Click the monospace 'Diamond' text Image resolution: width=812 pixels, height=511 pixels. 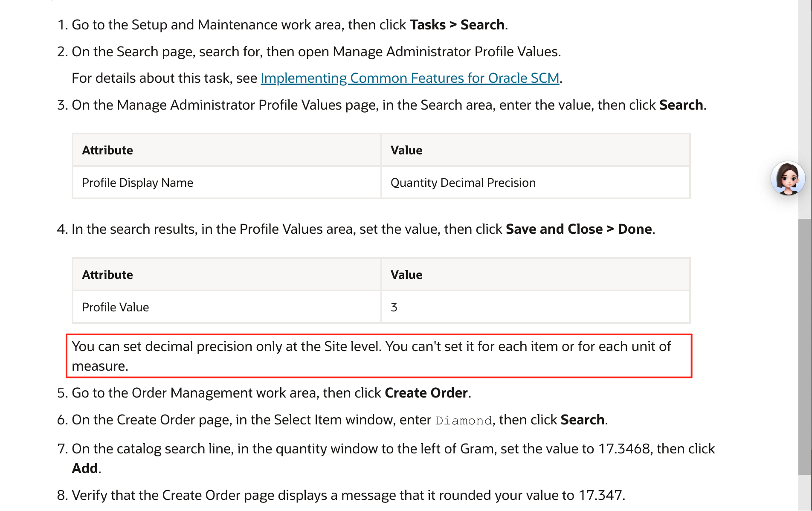(464, 421)
